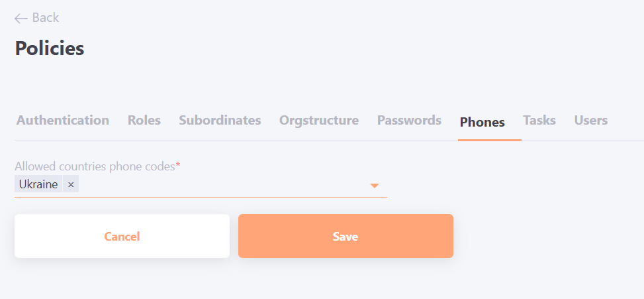Select the Subordinates tab

pos(220,121)
